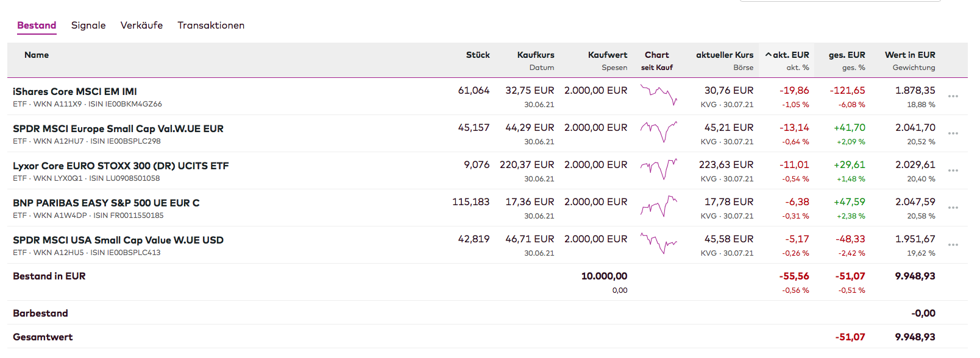Open options menu for iShares Core MSCI EM IMI
Screen dimensions: 980x358
(953, 96)
